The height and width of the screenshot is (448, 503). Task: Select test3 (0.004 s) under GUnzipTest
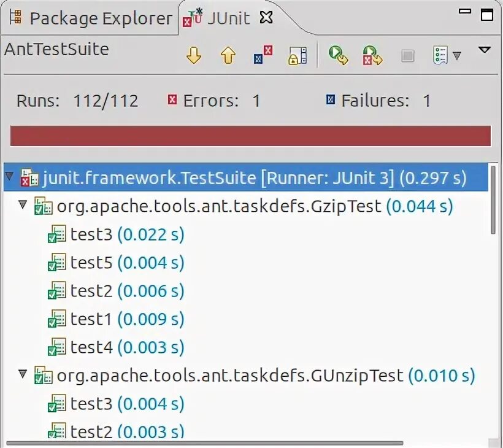(246, 403)
